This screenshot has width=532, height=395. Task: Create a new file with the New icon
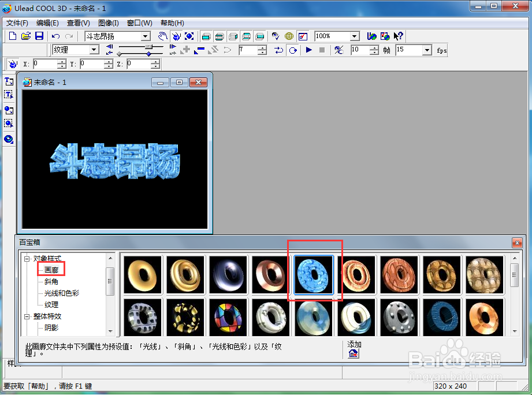pyautogui.click(x=13, y=36)
